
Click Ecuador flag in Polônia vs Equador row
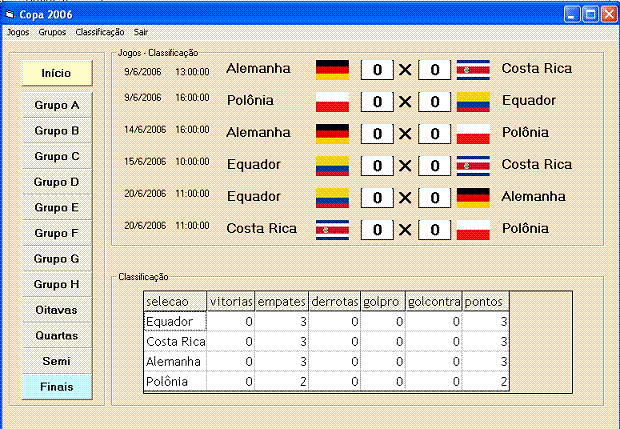click(473, 101)
